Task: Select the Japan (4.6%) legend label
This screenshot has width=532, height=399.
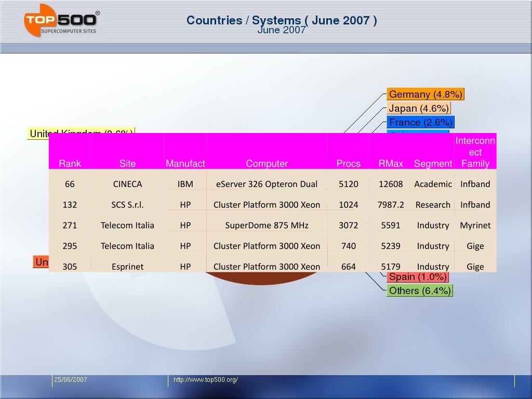Action: pyautogui.click(x=419, y=108)
